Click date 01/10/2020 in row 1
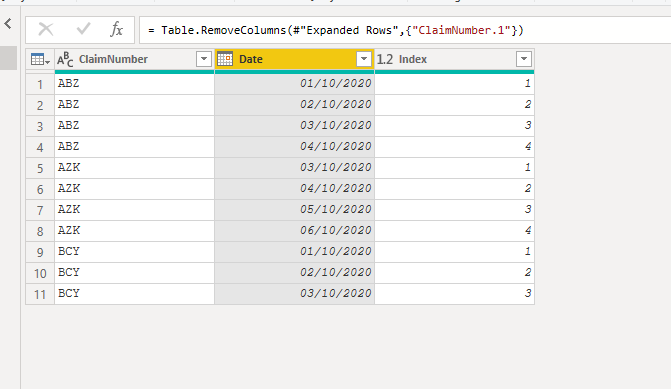 pyautogui.click(x=294, y=84)
